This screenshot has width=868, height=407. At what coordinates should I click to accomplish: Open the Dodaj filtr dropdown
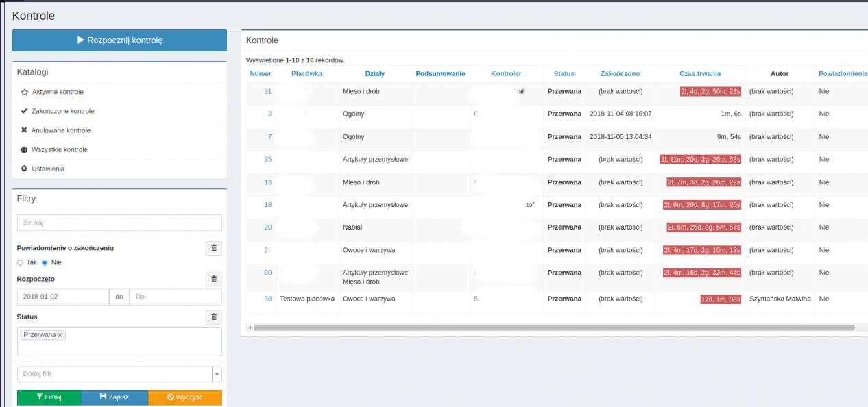217,374
